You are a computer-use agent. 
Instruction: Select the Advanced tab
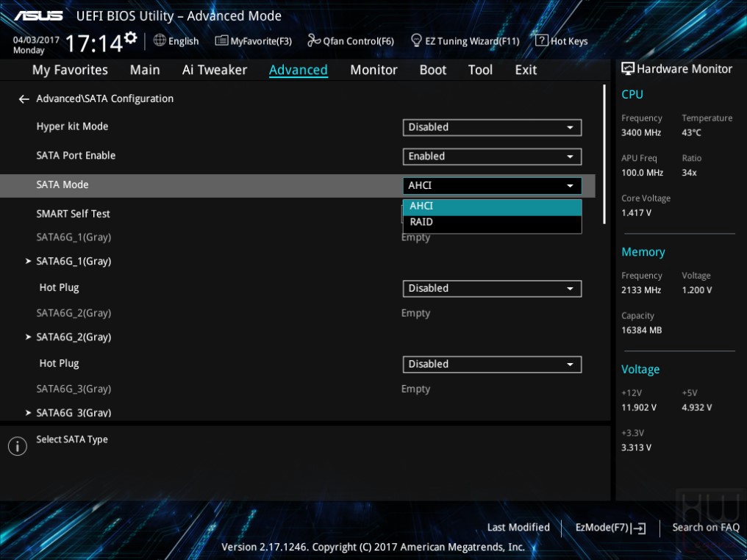[299, 70]
